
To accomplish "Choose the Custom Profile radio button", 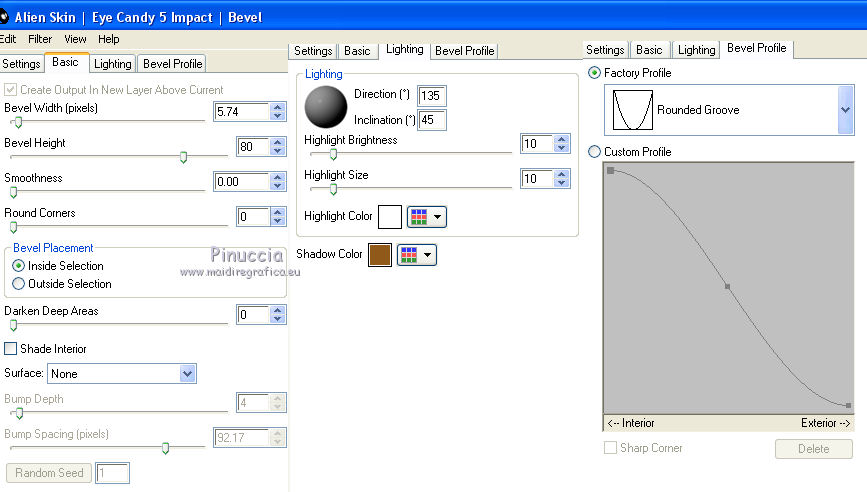I will point(594,151).
